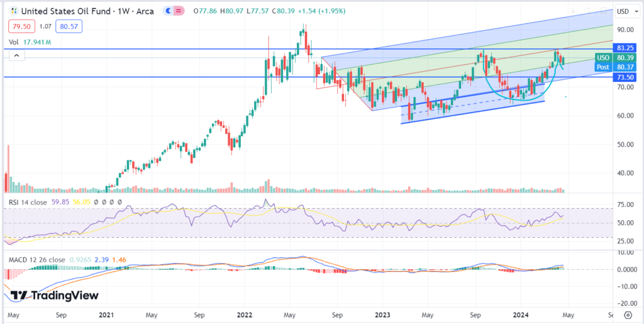Click the RSI value 59.85
644x324 pixels.
[61, 201]
